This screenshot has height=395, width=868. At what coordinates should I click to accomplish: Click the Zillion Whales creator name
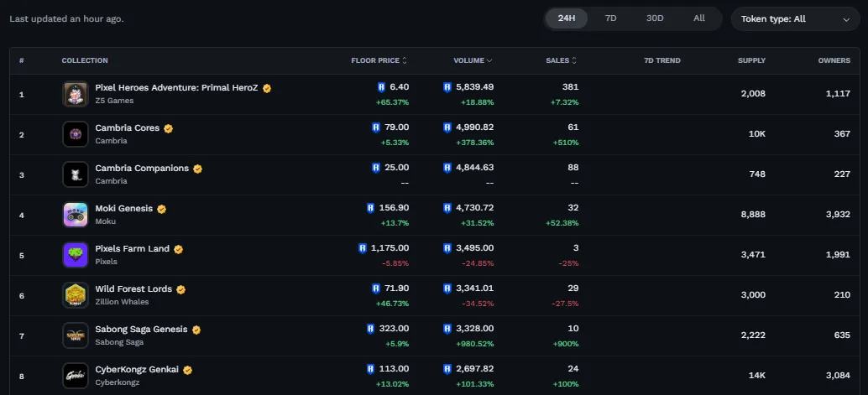pyautogui.click(x=122, y=302)
